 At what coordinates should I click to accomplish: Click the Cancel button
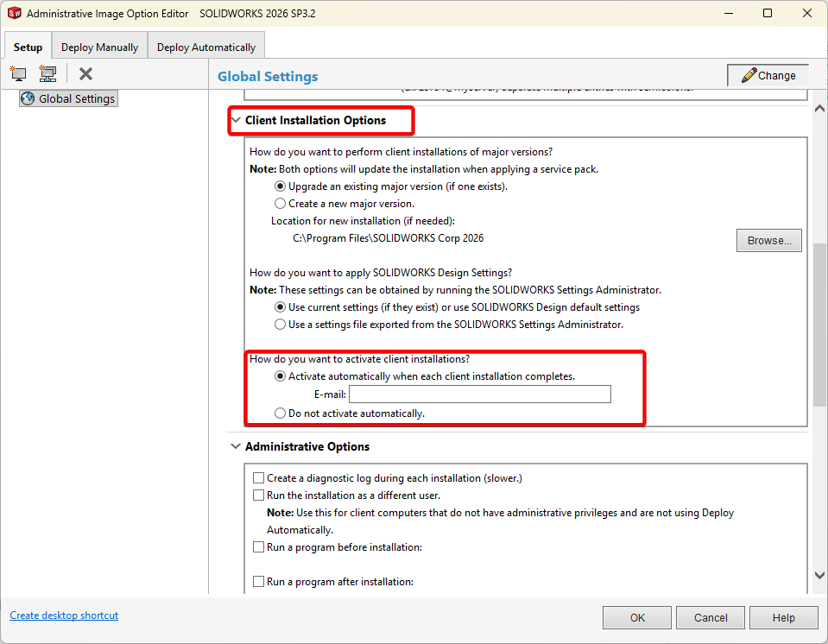[x=711, y=617]
